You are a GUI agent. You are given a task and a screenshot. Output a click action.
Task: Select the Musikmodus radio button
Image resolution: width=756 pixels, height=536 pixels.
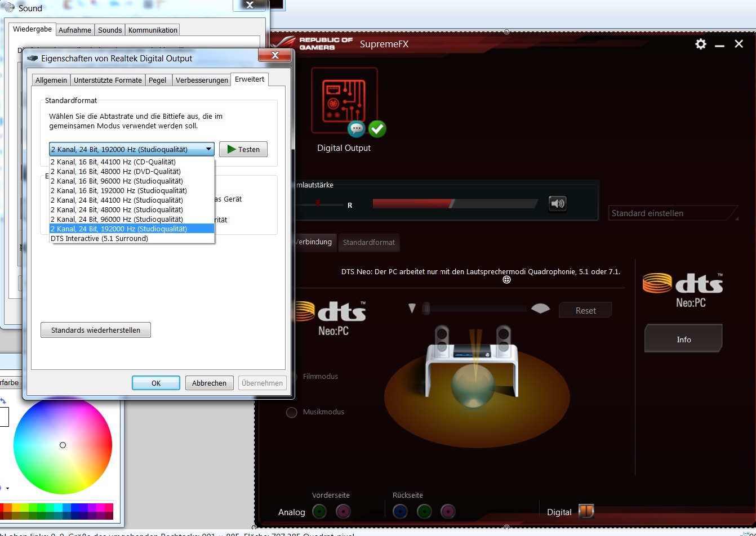click(292, 412)
